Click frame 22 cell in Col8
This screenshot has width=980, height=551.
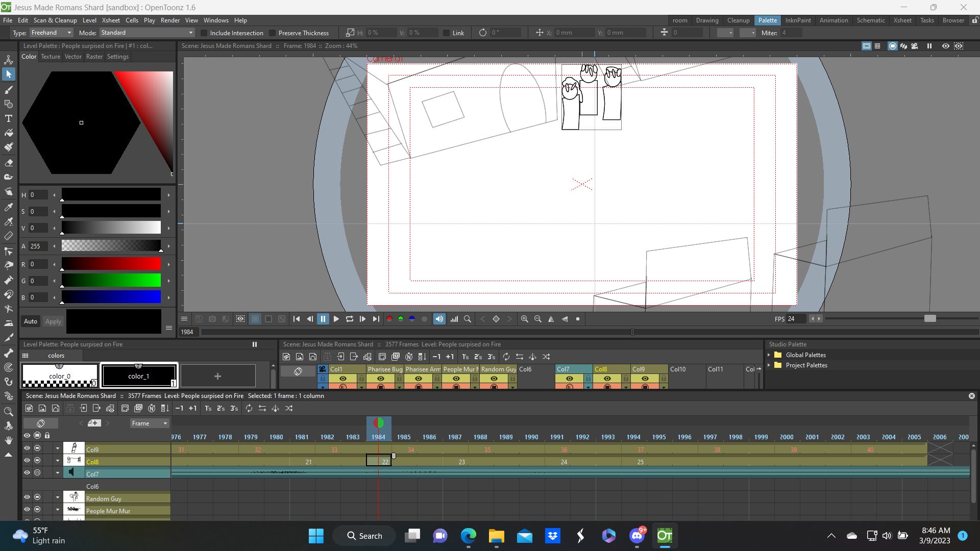(x=378, y=461)
